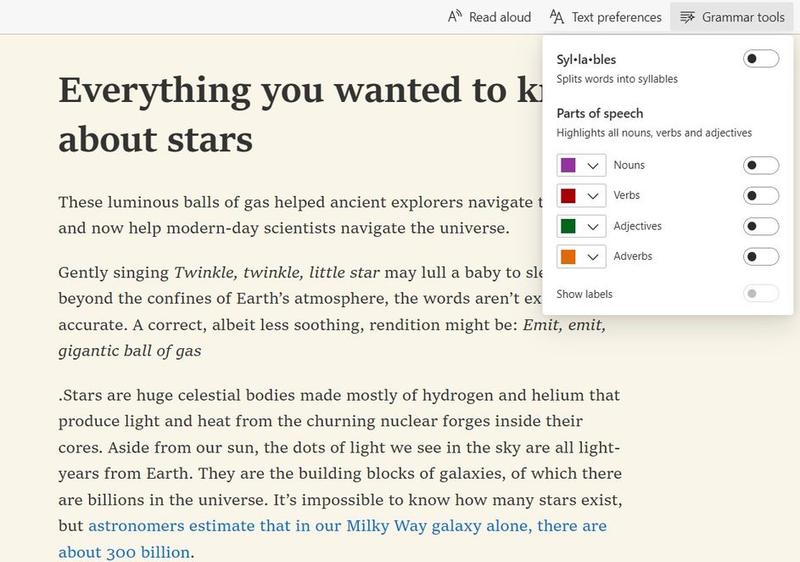This screenshot has width=800, height=562.
Task: Turn on Verbs highlighting
Action: coord(761,196)
